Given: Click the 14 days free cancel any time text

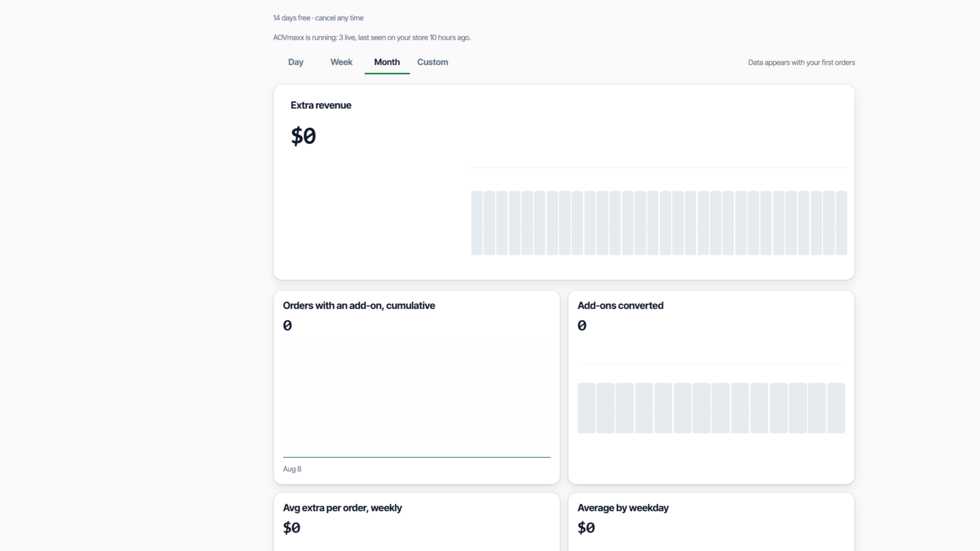Looking at the screenshot, I should click(318, 18).
